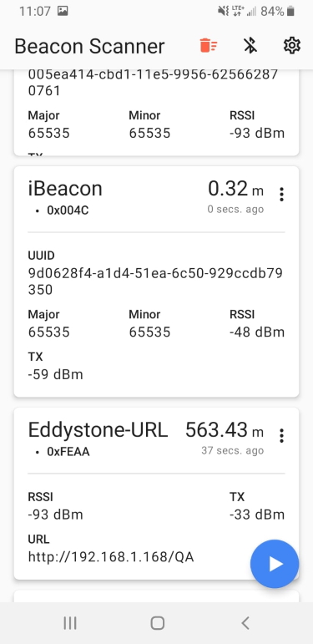This screenshot has width=313, height=644.
Task: Tap Android home navigation button
Action: (x=158, y=623)
